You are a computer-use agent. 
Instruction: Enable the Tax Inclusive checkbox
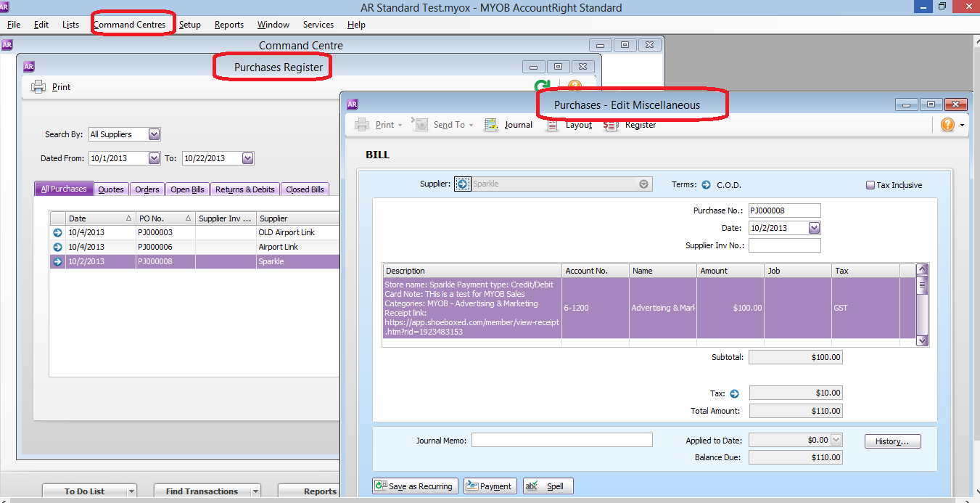[870, 185]
